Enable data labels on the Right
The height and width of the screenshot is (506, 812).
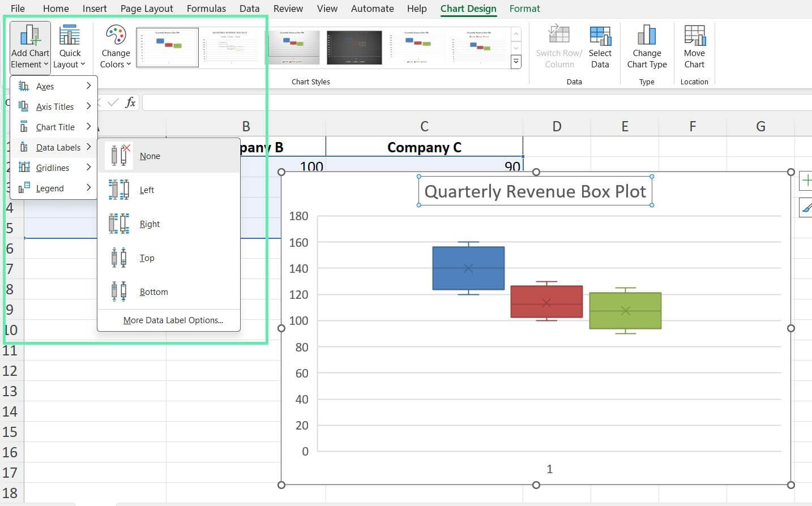(x=149, y=224)
